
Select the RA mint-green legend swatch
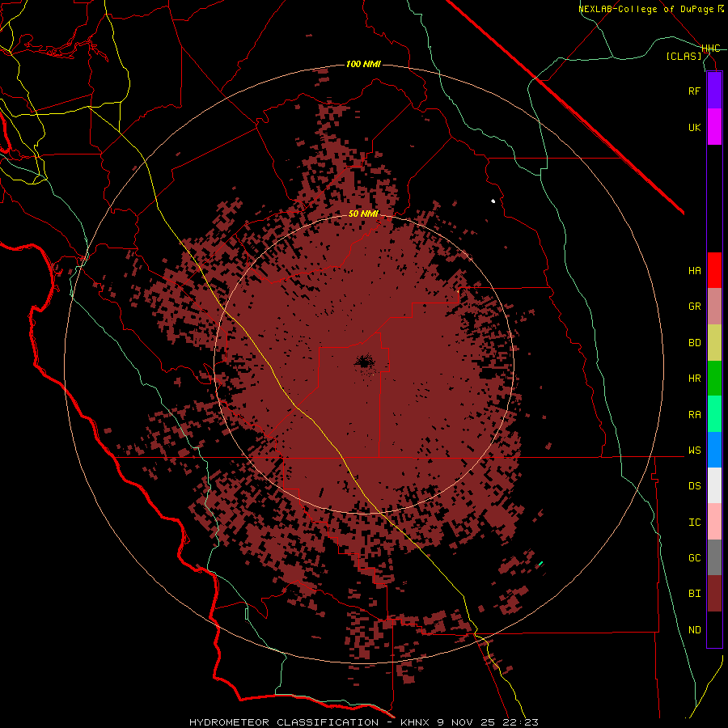[x=714, y=414]
